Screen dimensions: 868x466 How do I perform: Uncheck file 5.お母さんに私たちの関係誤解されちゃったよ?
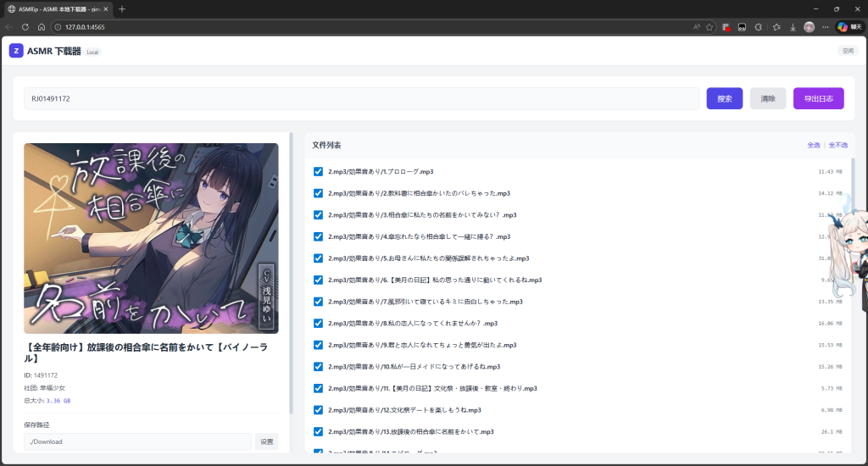tap(319, 258)
